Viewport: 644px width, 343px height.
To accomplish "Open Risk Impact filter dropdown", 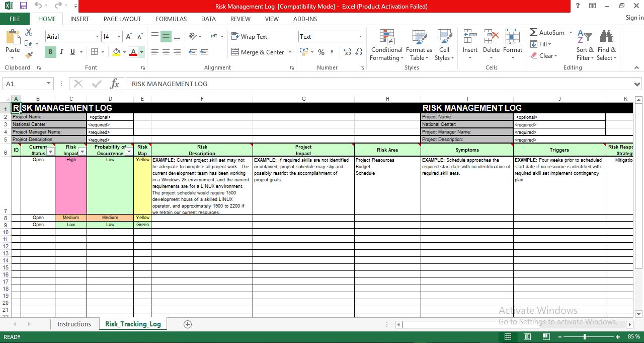I will [82, 152].
